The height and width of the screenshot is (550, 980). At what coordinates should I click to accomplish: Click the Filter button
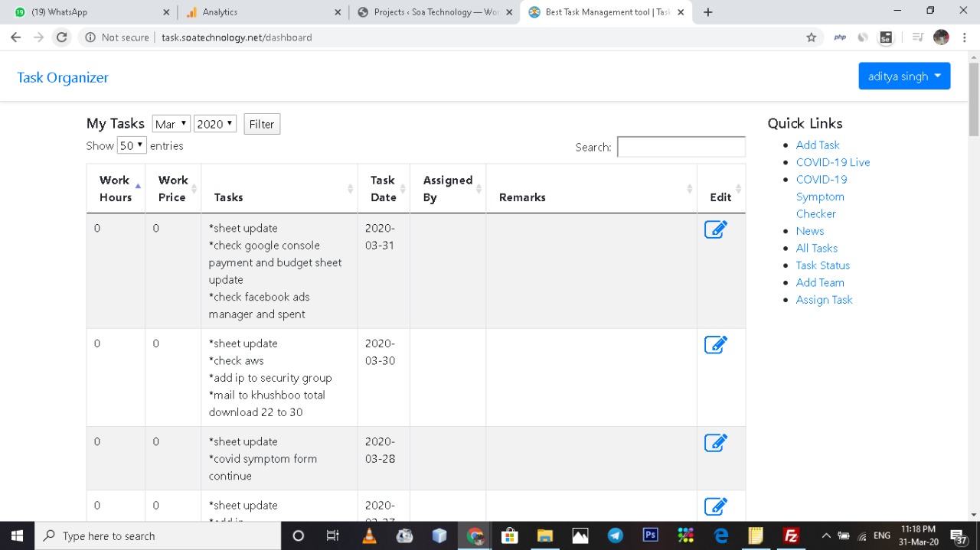pyautogui.click(x=262, y=123)
